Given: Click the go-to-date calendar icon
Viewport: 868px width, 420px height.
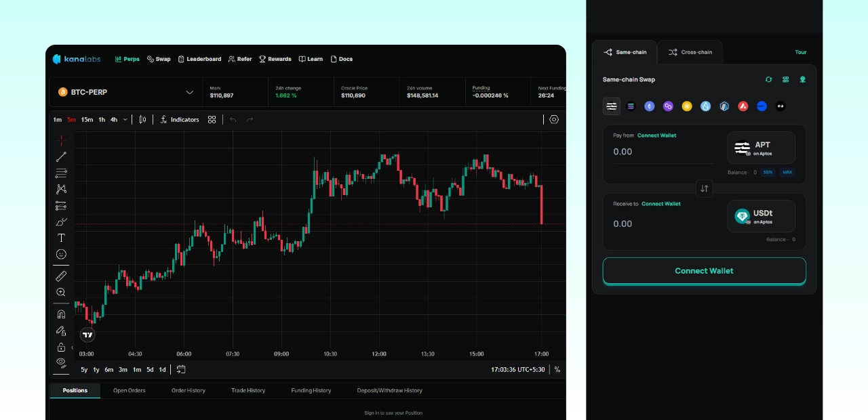Looking at the screenshot, I should [x=181, y=369].
